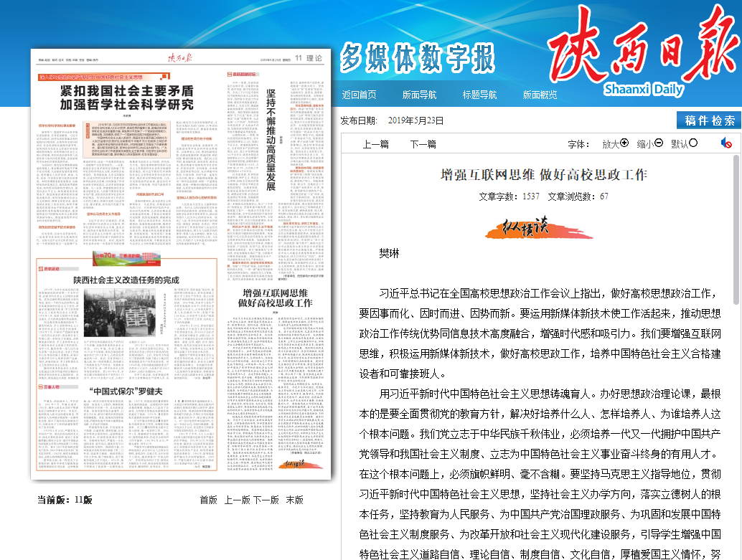This screenshot has width=742, height=560.
Task: Click the font shrink minus icon
Action: point(659,143)
